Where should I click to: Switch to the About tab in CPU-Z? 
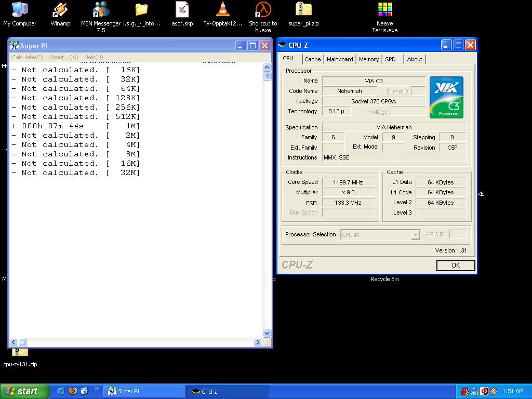pos(414,59)
